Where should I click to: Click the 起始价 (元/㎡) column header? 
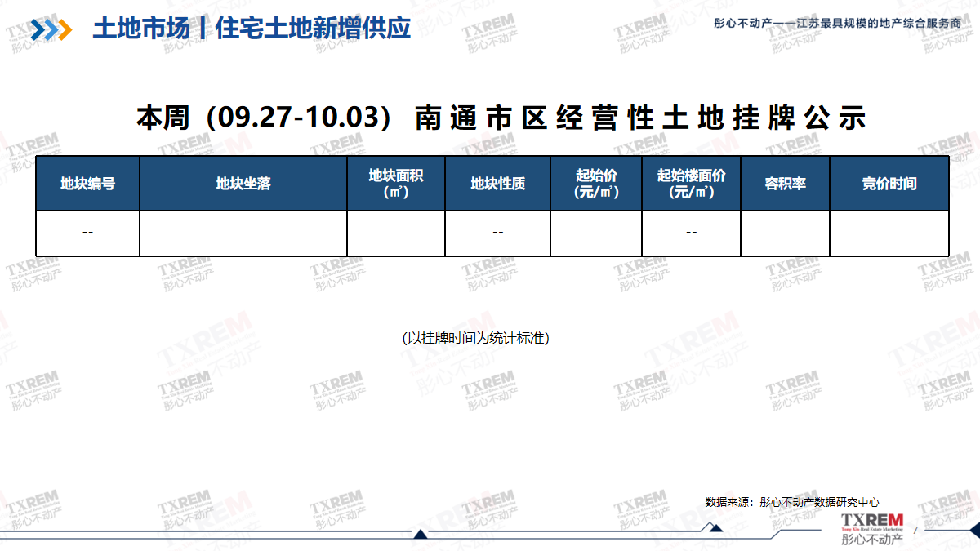point(596,184)
